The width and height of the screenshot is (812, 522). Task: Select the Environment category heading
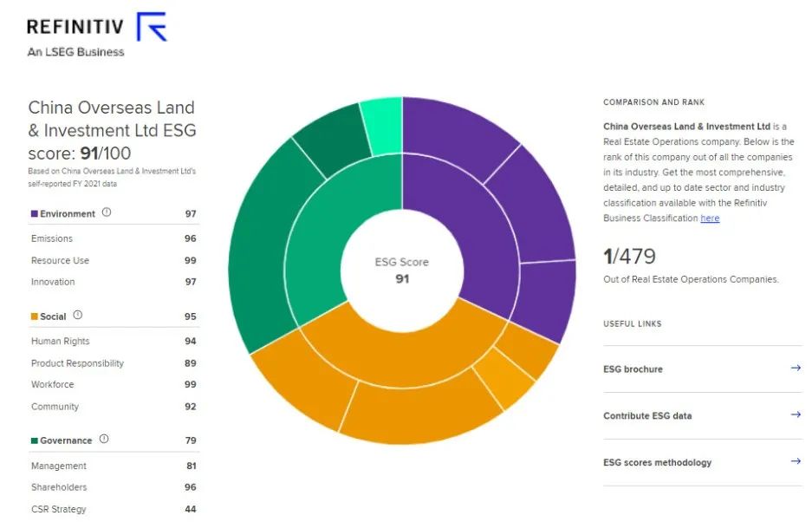[x=68, y=213]
